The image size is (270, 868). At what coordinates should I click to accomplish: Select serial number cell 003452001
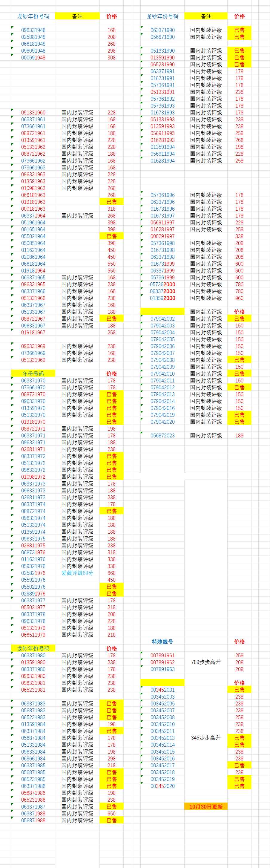(162, 690)
